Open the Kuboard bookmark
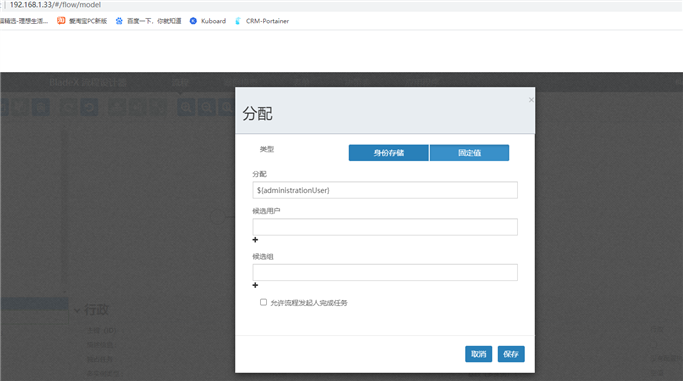 click(208, 21)
